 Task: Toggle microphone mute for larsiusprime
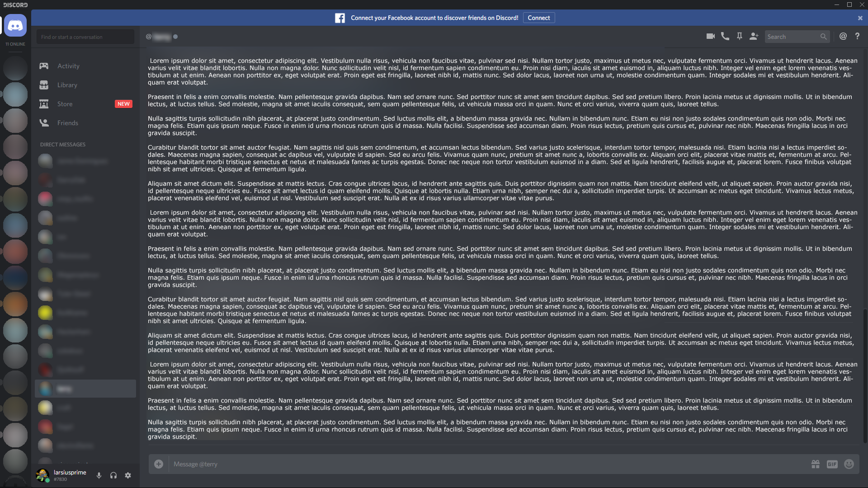click(99, 475)
